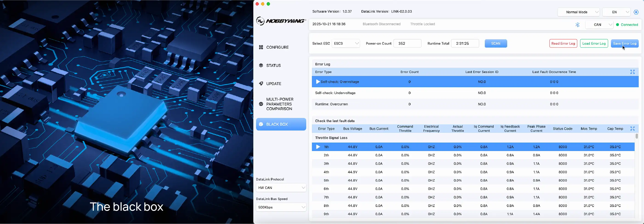Open the Select ESC dropdown
The width and height of the screenshot is (644, 224).
[x=345, y=43]
